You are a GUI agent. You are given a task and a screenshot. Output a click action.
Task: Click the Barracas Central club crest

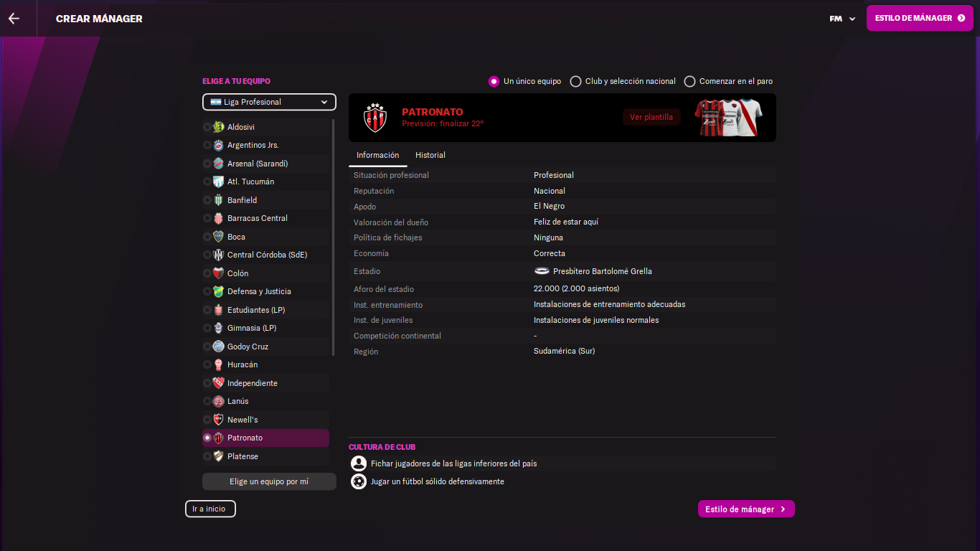pos(218,218)
